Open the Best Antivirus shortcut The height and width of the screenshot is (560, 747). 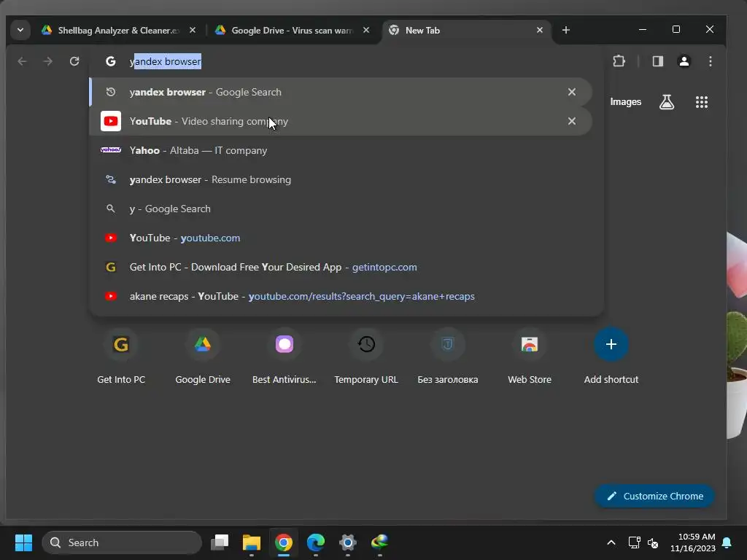click(x=285, y=356)
